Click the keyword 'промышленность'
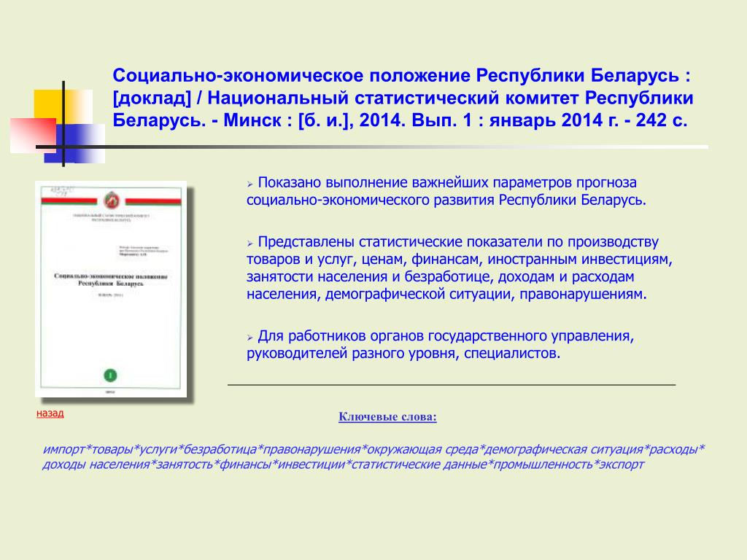This screenshot has height=560, width=747. point(543,464)
